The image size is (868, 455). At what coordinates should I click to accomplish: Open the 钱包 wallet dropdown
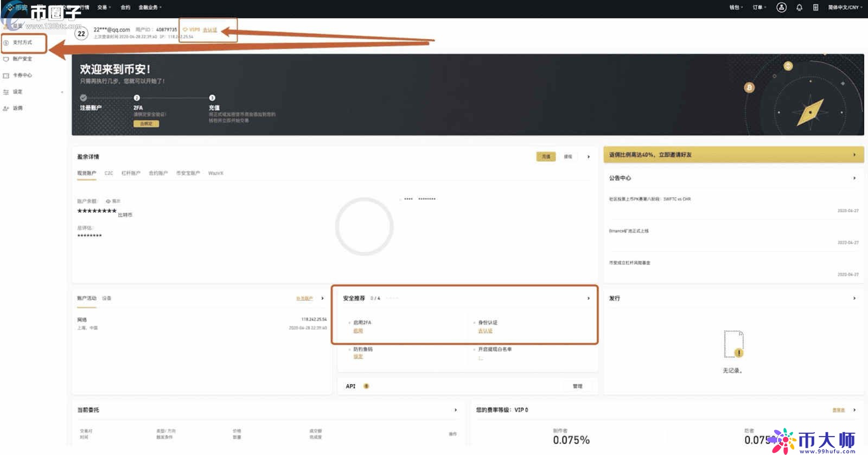[736, 8]
